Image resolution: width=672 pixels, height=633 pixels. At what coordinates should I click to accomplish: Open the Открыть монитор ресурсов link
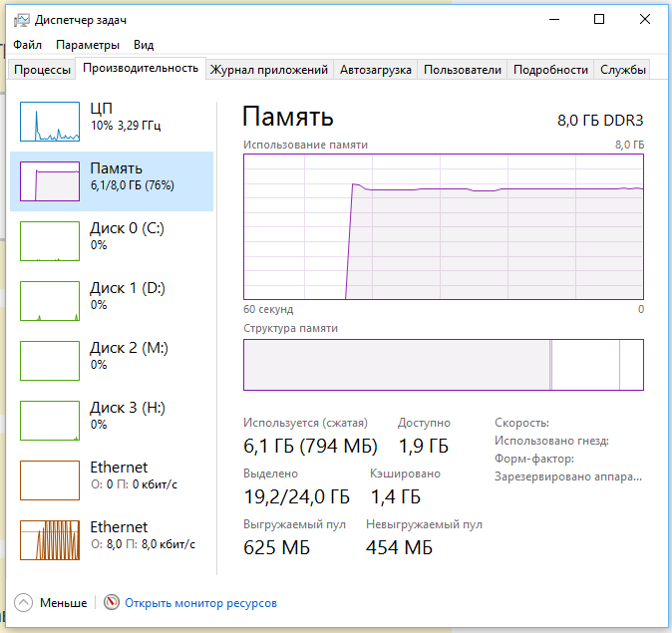[200, 603]
